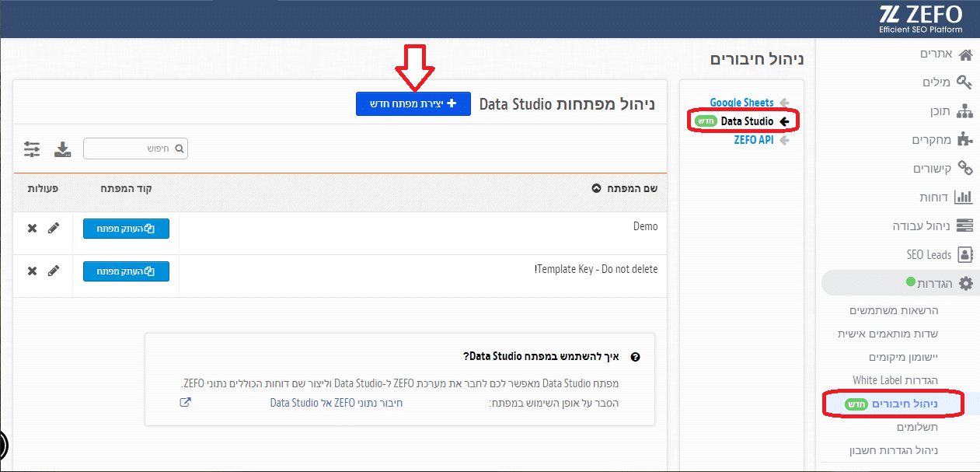The height and width of the screenshot is (472, 980).
Task: Click the ZEFO logo
Action: (921, 19)
